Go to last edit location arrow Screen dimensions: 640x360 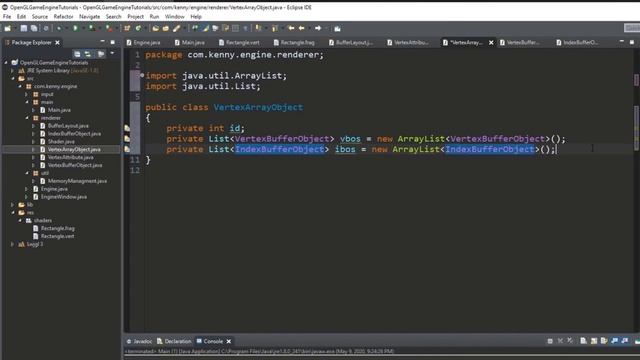coord(291,28)
